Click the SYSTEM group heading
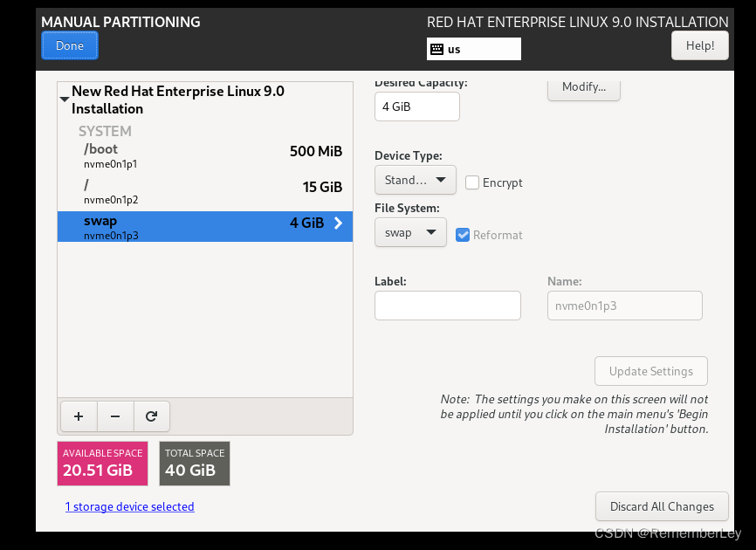756x550 pixels. [105, 131]
